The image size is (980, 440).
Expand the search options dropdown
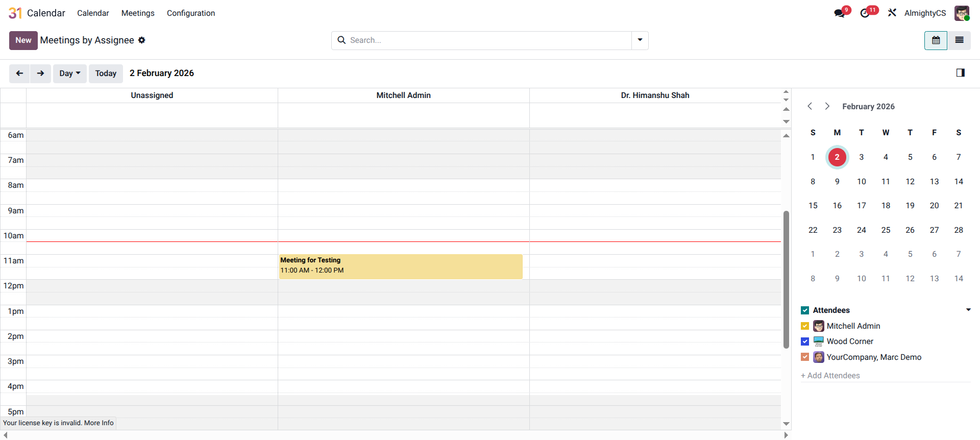tap(640, 40)
